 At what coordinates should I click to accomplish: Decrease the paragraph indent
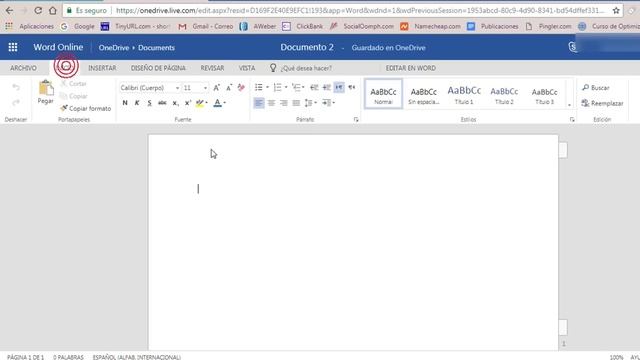[314, 87]
